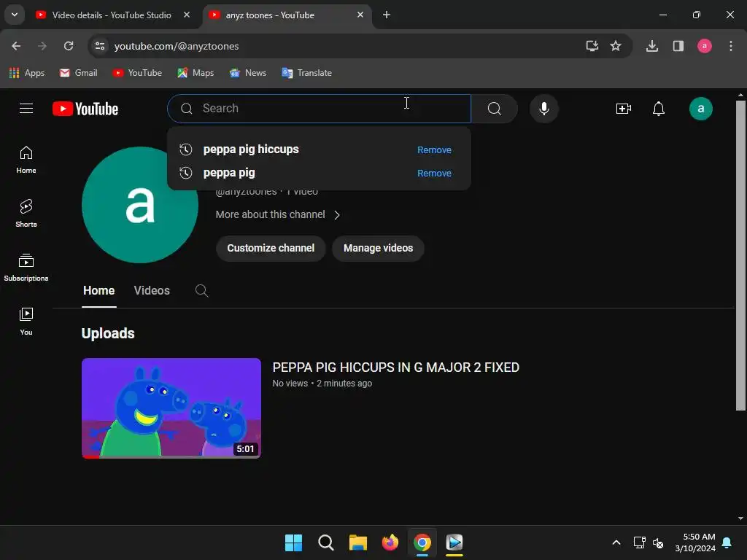Image resolution: width=747 pixels, height=560 pixels.
Task: Toggle Chrome side panel
Action: tap(678, 46)
